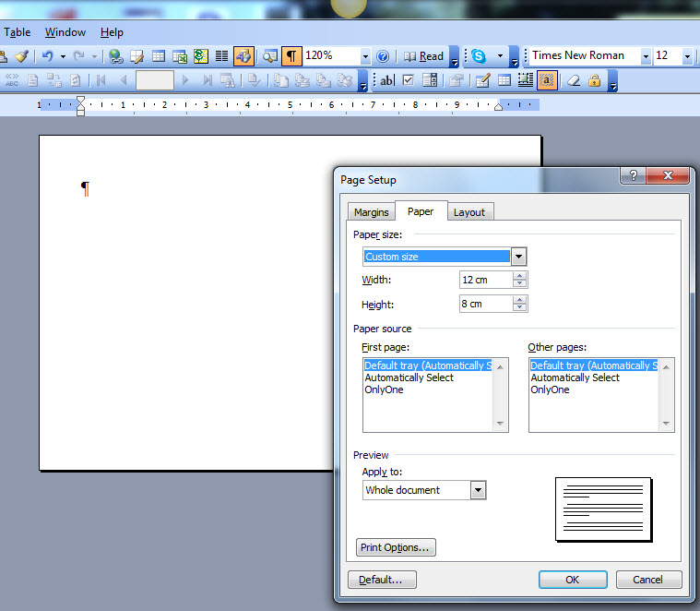Click the Skype icon in toolbar

point(479,56)
